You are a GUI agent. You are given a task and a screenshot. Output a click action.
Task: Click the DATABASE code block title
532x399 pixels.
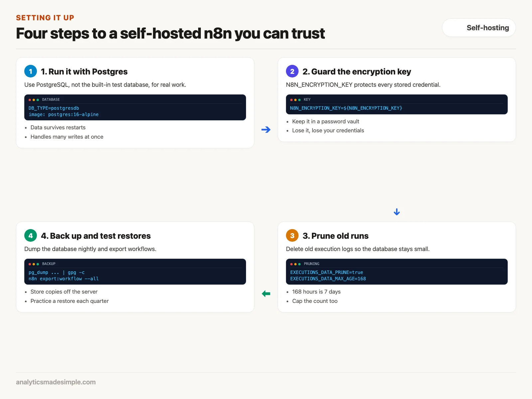[x=51, y=99]
